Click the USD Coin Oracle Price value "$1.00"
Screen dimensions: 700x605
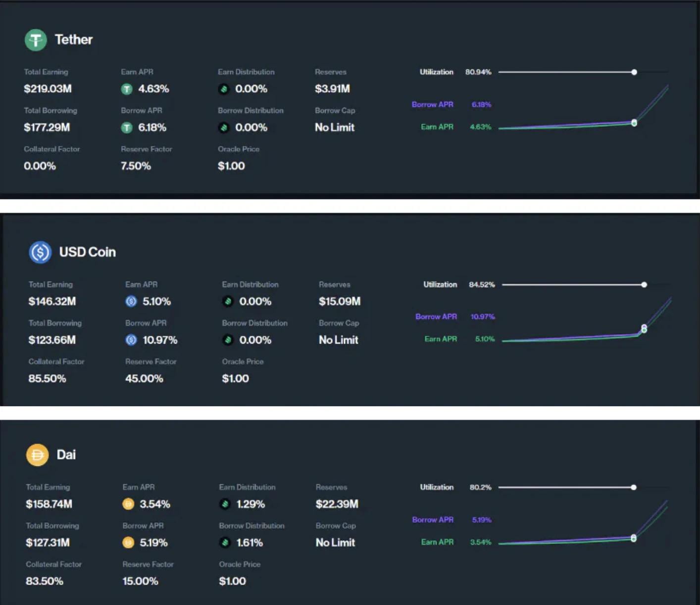236,379
